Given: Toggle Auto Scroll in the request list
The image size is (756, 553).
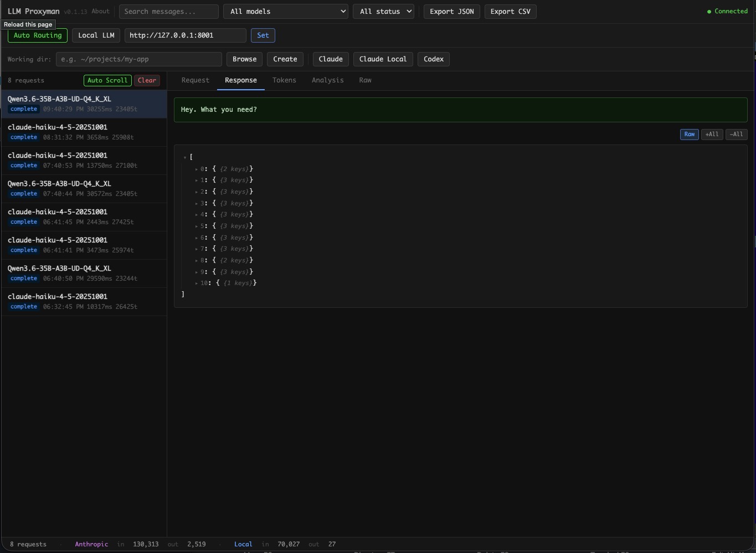Looking at the screenshot, I should [107, 80].
